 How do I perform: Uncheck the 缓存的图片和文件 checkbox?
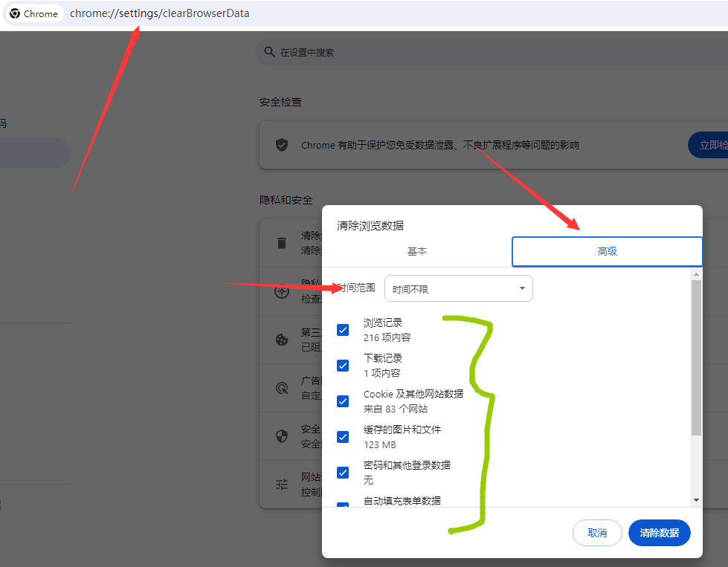click(x=343, y=437)
